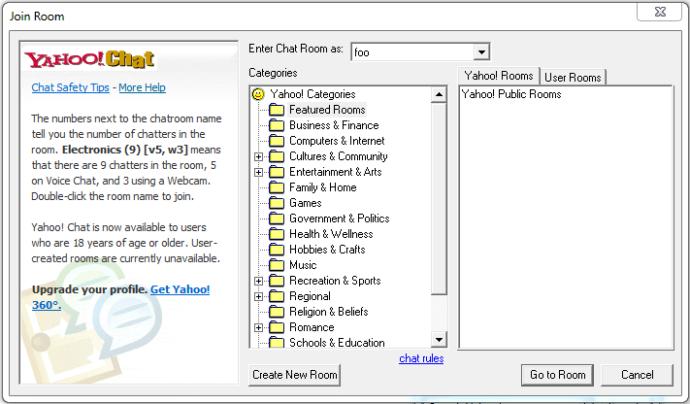Image resolution: width=690 pixels, height=404 pixels.
Task: Expand the Recreation & Sports category
Action: [259, 281]
